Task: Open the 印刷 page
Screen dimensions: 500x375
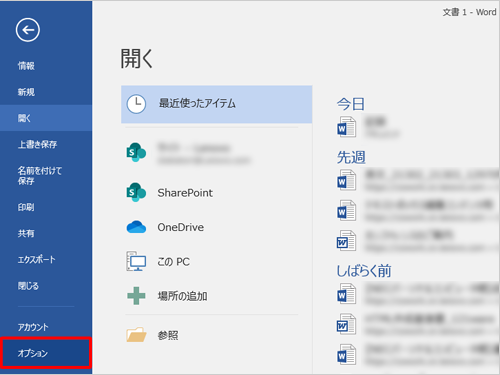Action: (x=26, y=207)
